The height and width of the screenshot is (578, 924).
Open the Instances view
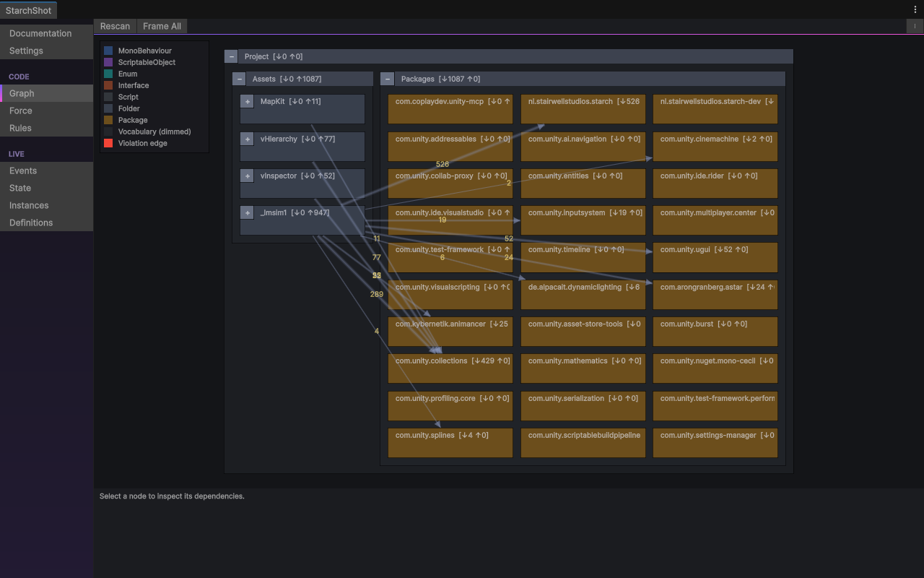point(46,205)
